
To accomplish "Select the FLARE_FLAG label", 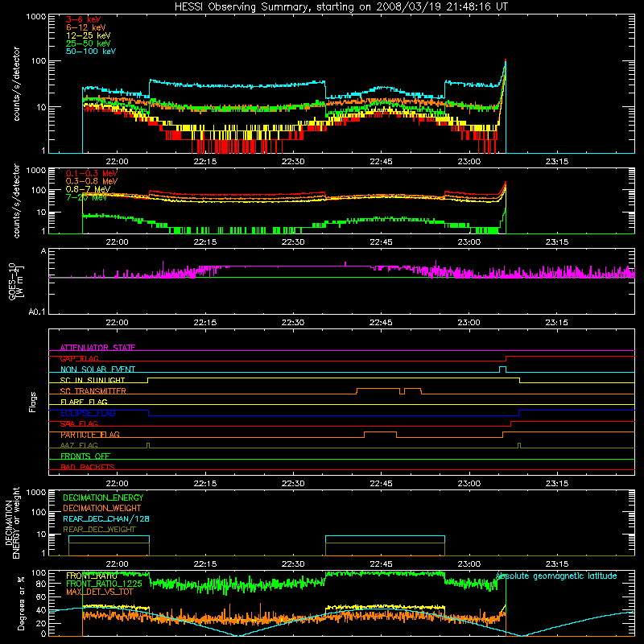I will coord(84,402).
